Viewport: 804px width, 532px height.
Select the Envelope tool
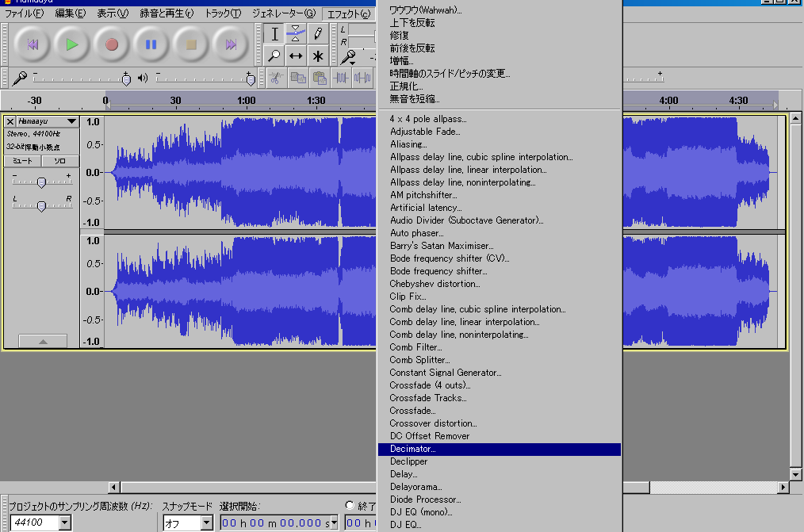pos(296,34)
